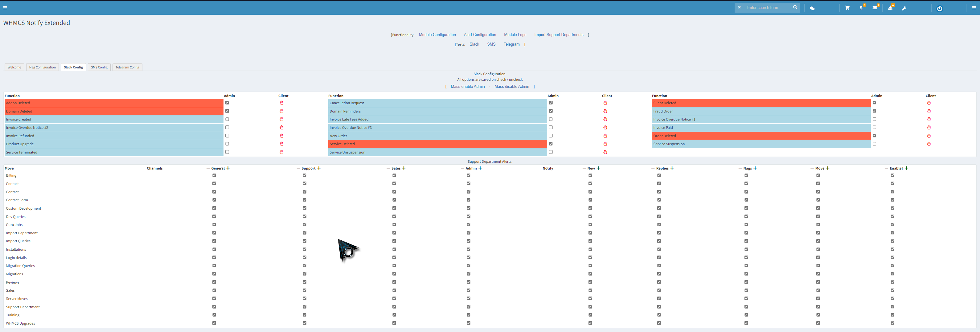The width and height of the screenshot is (980, 332).
Task: Focus the search term input field
Action: tap(767, 8)
